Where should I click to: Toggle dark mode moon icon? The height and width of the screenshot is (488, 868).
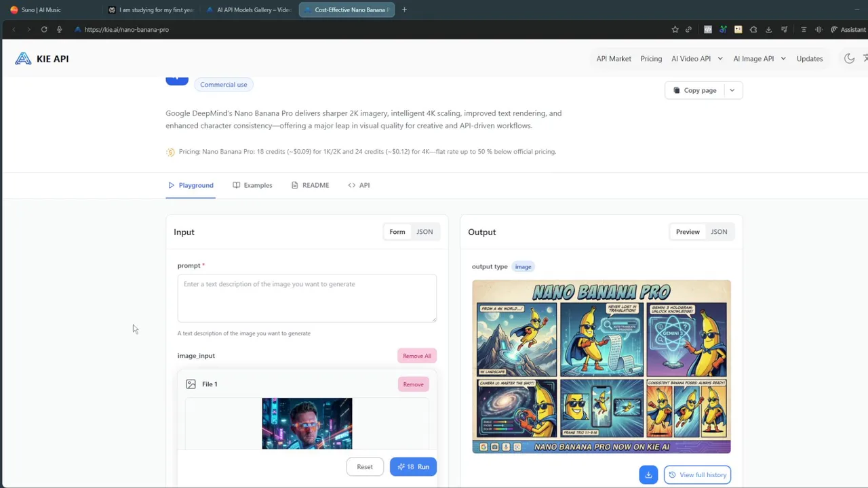pyautogui.click(x=849, y=59)
